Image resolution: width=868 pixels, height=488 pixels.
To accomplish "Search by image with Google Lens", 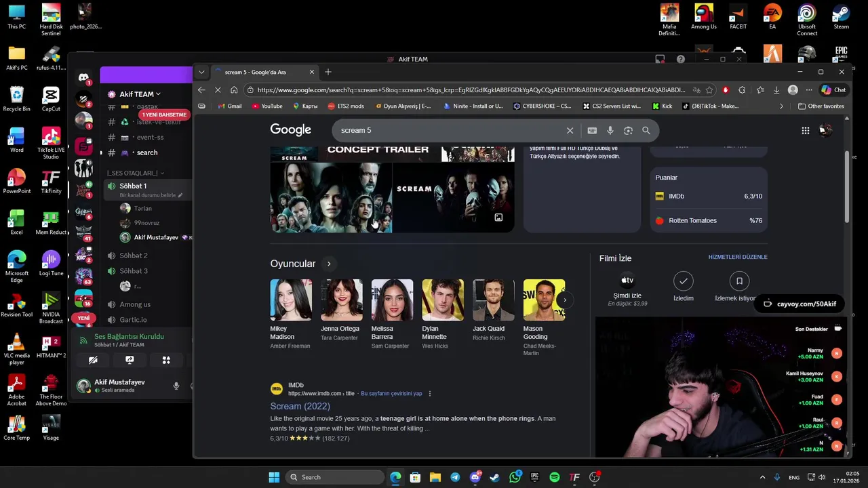I will pyautogui.click(x=628, y=130).
